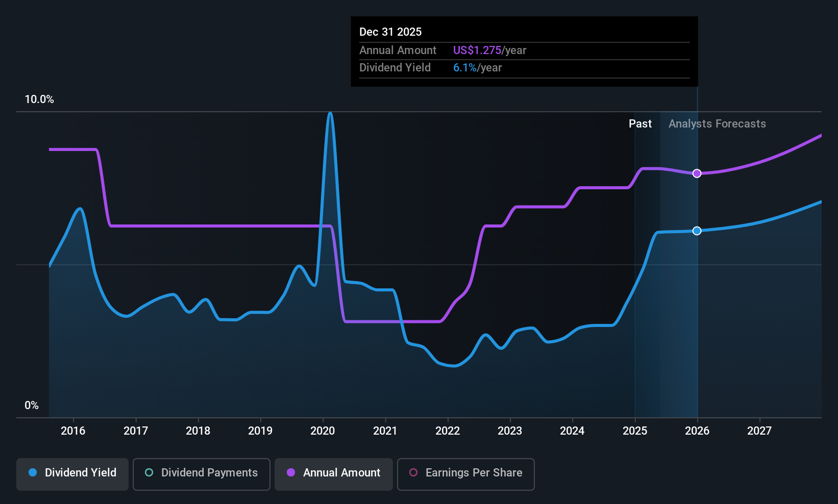Image resolution: width=838 pixels, height=504 pixels.
Task: Click the 2023 x-axis label
Action: [x=510, y=431]
